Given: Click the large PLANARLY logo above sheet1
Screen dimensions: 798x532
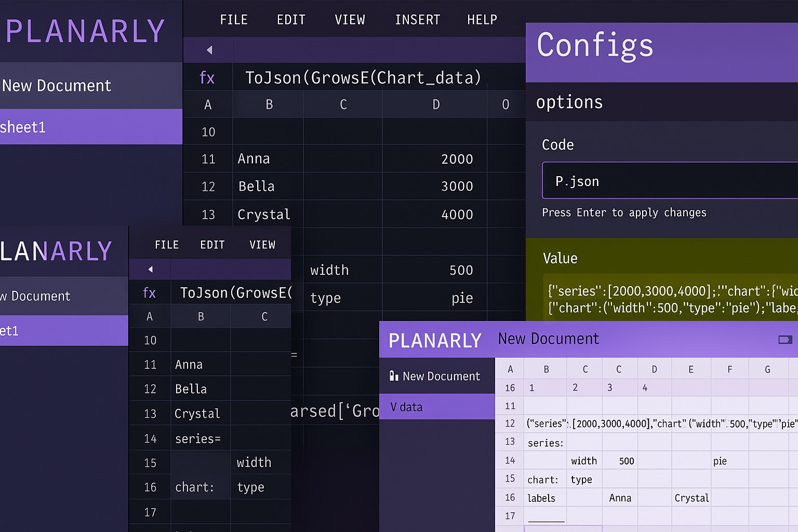Looking at the screenshot, I should (x=86, y=31).
